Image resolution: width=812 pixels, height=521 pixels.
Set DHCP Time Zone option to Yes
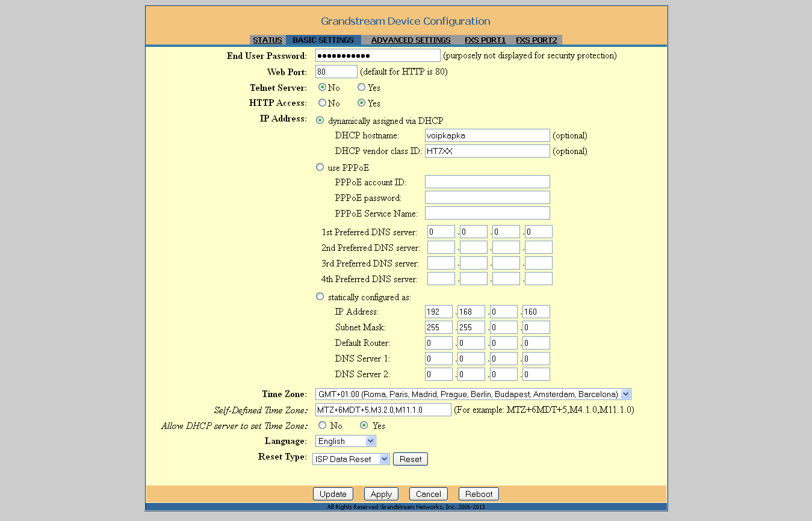point(364,425)
